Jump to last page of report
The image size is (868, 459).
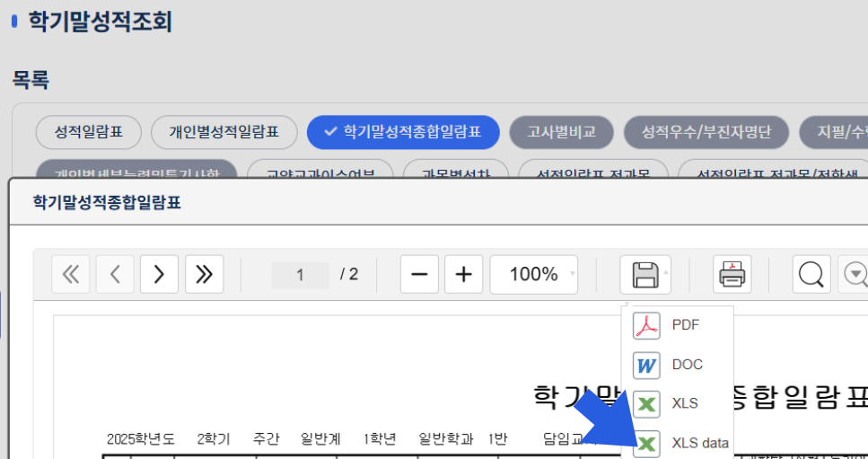point(205,274)
